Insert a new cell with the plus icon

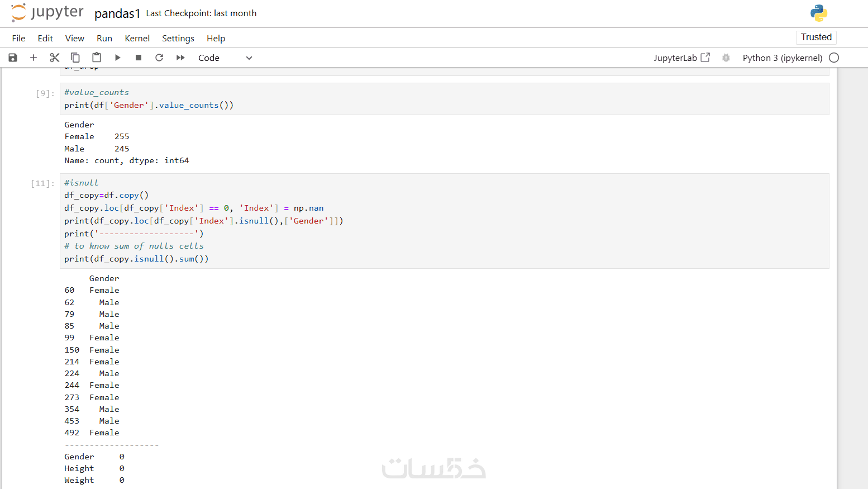[x=34, y=58]
